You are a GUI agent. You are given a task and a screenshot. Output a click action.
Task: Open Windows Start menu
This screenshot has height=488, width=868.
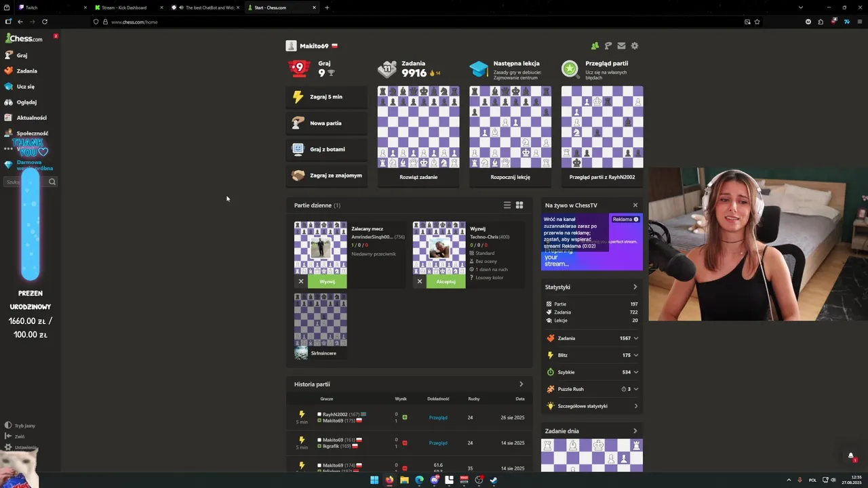374,480
